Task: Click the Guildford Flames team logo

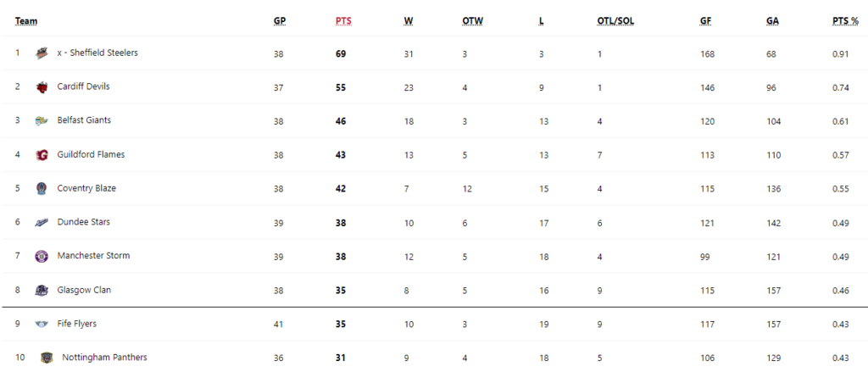Action: pyautogui.click(x=42, y=155)
